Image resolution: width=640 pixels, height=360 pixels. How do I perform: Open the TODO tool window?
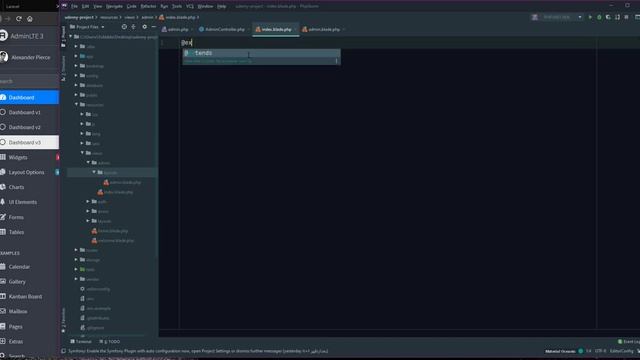109,342
